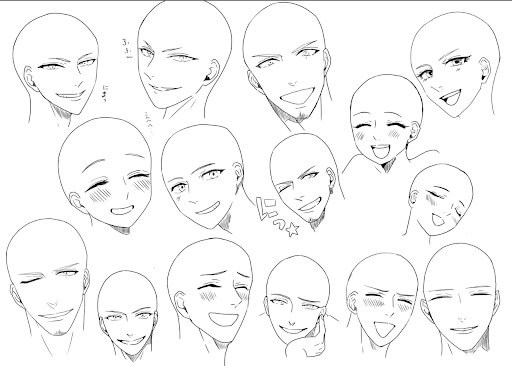This screenshot has height=366, width=512.
Task: Click the small handwritten text beside the sly face's forehead
Action: [127, 48]
